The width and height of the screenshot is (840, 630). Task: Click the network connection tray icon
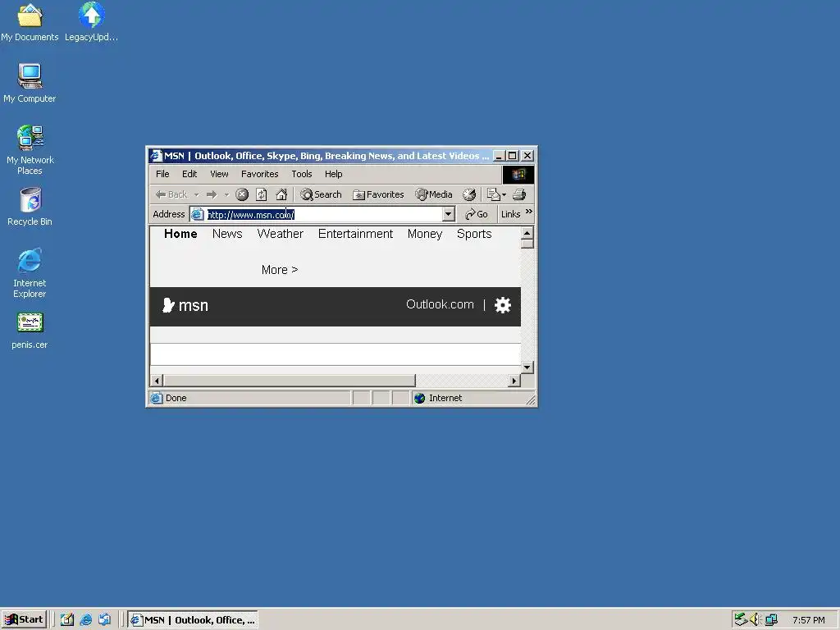pos(771,619)
